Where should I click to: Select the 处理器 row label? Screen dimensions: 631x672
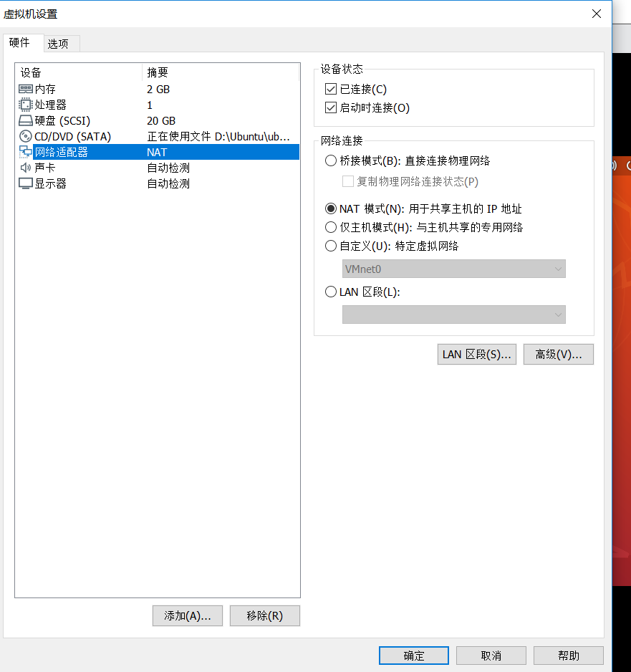click(x=51, y=105)
